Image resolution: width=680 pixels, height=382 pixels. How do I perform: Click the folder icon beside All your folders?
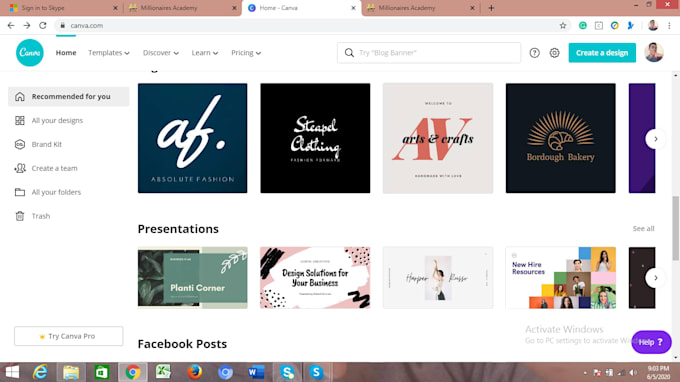click(x=20, y=192)
